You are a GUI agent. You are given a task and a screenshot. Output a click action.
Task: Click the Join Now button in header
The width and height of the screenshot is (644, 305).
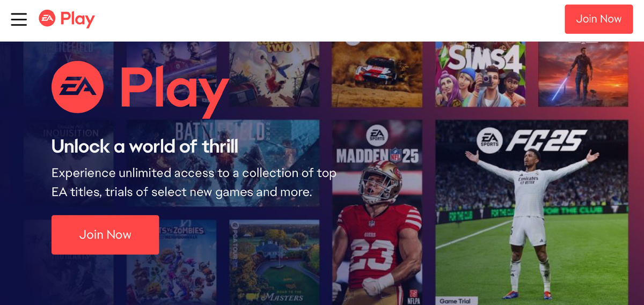click(598, 19)
